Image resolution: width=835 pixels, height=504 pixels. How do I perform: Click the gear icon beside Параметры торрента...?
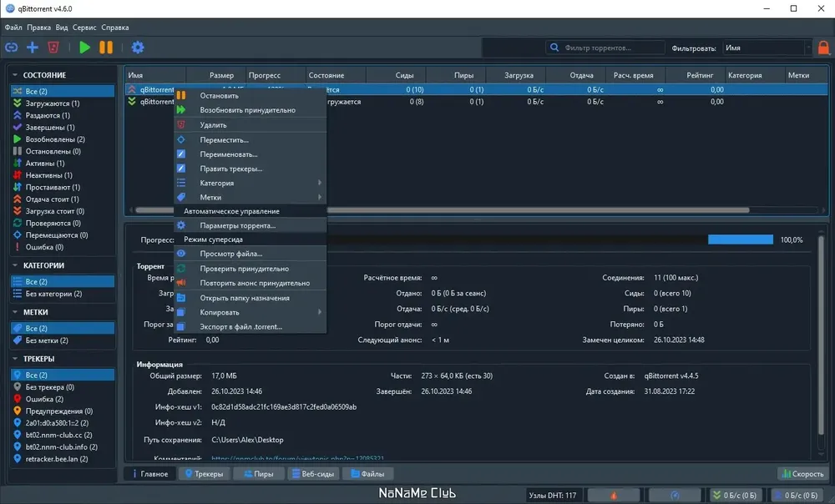[181, 225]
